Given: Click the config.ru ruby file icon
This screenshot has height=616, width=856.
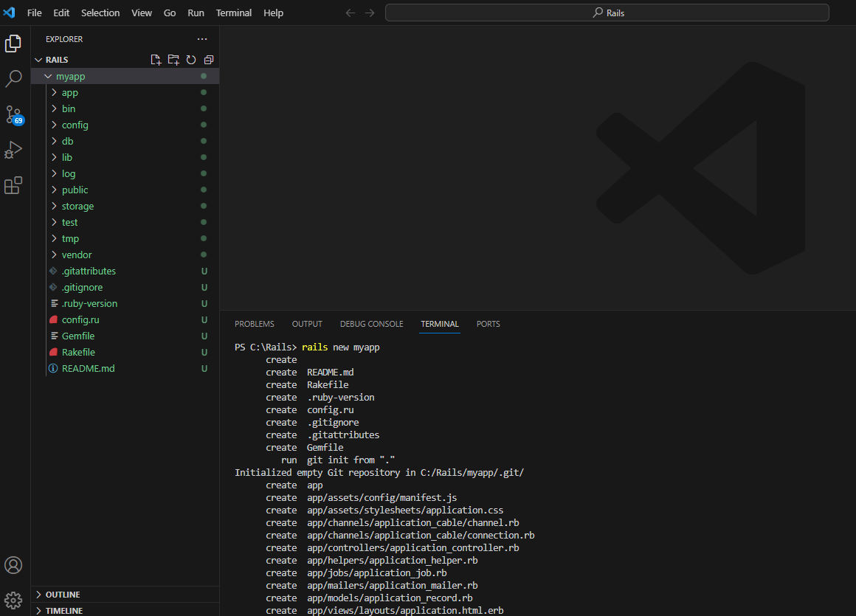Looking at the screenshot, I should click(53, 319).
